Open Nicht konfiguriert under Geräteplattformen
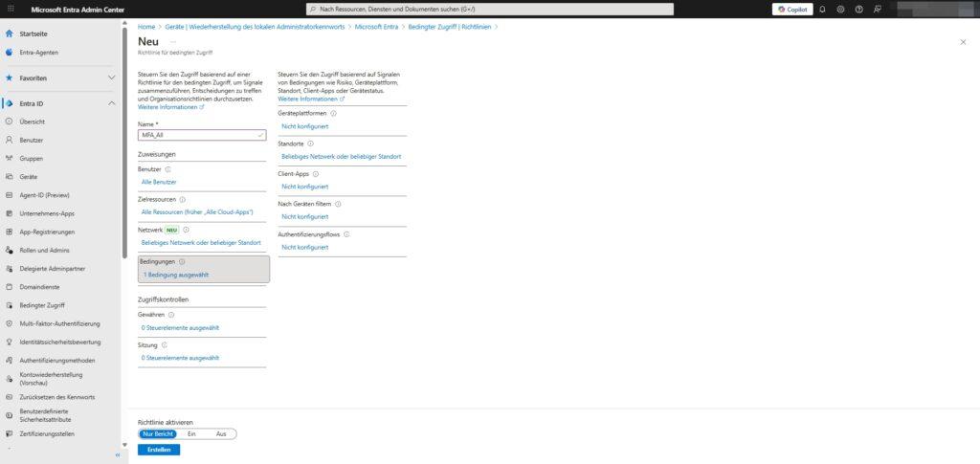 [x=305, y=126]
